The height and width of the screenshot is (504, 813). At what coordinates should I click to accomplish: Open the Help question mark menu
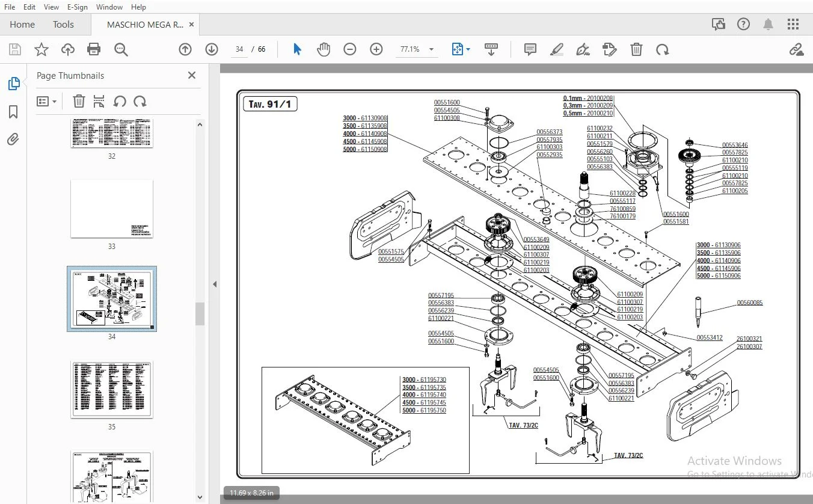744,24
